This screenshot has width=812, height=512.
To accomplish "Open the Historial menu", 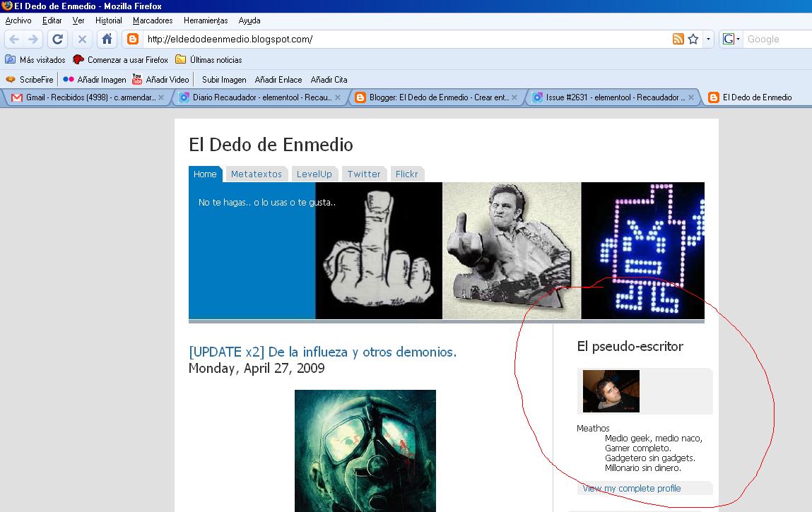I will tap(109, 20).
